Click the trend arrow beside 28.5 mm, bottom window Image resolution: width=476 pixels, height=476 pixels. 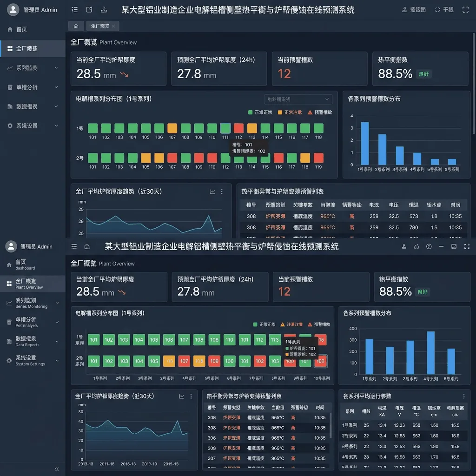click(122, 292)
